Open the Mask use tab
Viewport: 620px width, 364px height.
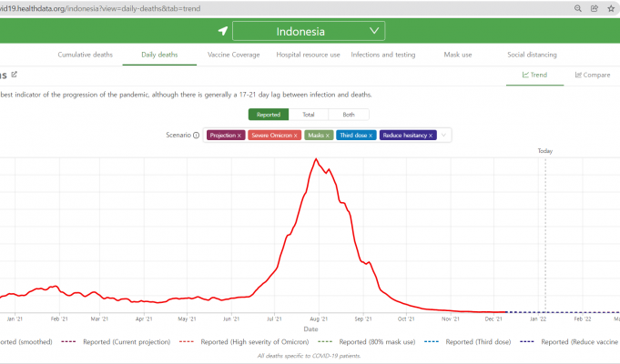(457, 55)
